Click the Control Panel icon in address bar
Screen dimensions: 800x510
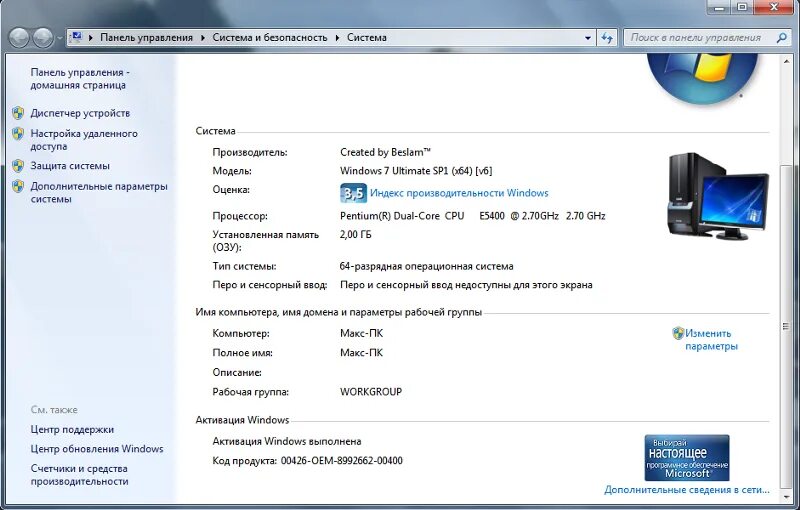pos(76,37)
